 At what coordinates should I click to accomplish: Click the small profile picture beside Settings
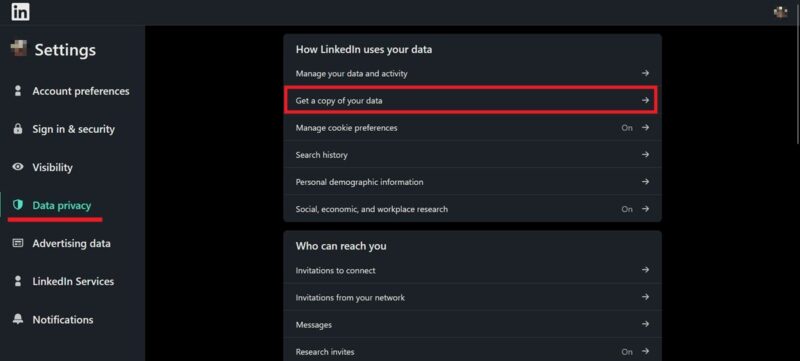[18, 49]
